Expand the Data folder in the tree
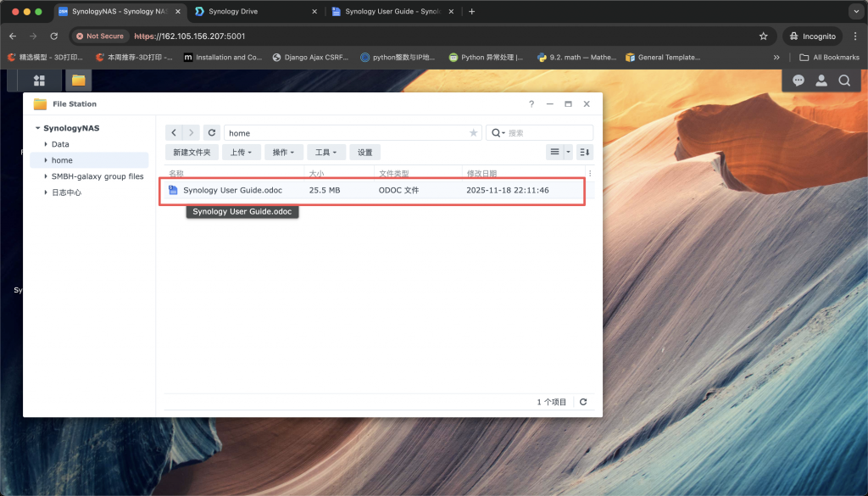This screenshot has width=868, height=496. 45,145
